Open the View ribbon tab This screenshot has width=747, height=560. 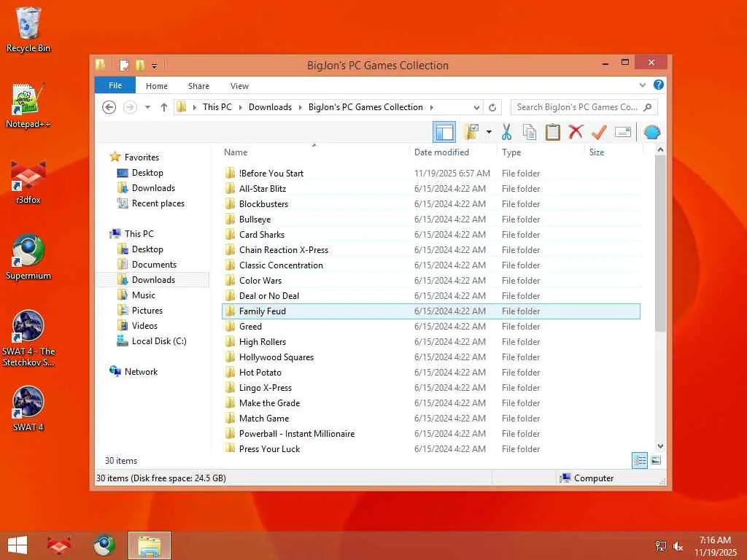(239, 86)
